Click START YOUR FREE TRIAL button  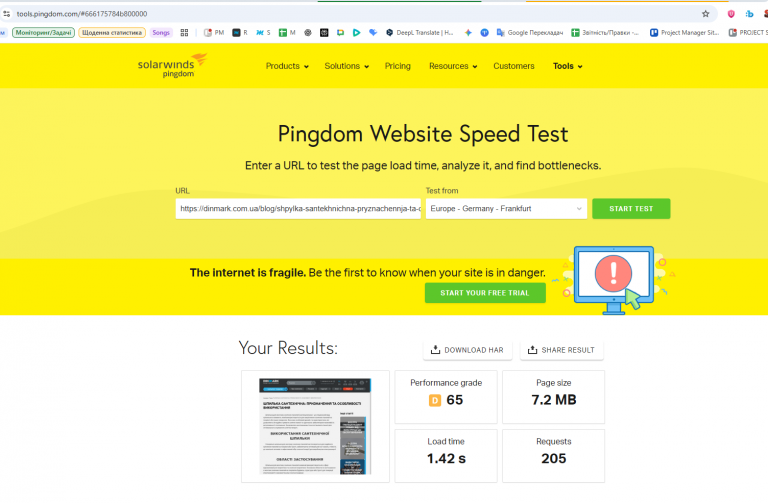pyautogui.click(x=485, y=293)
